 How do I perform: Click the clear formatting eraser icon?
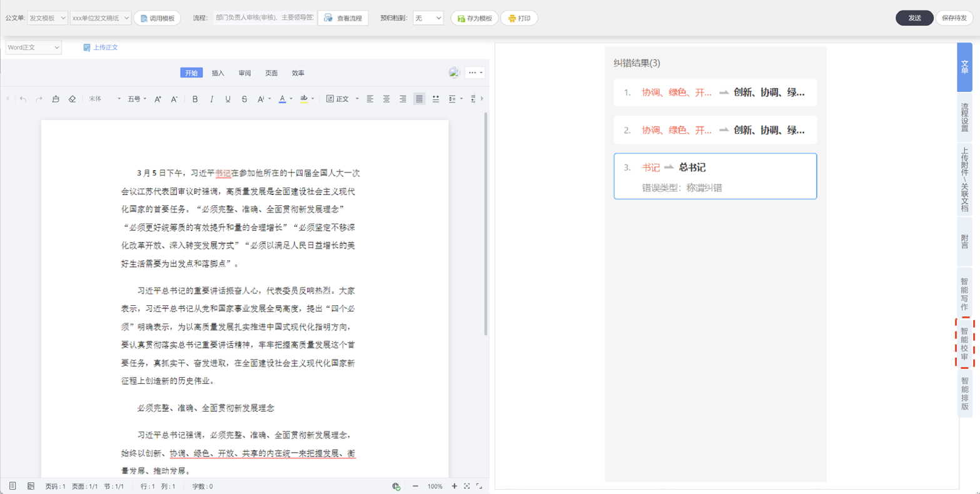[72, 99]
